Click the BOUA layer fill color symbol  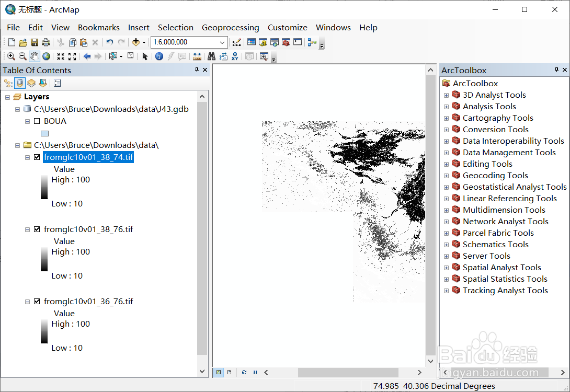[x=45, y=133]
